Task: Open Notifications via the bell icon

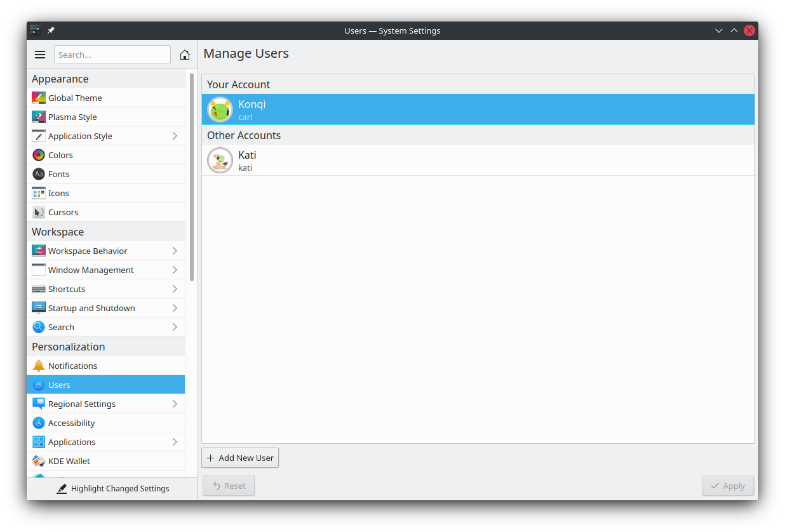Action: (x=39, y=366)
